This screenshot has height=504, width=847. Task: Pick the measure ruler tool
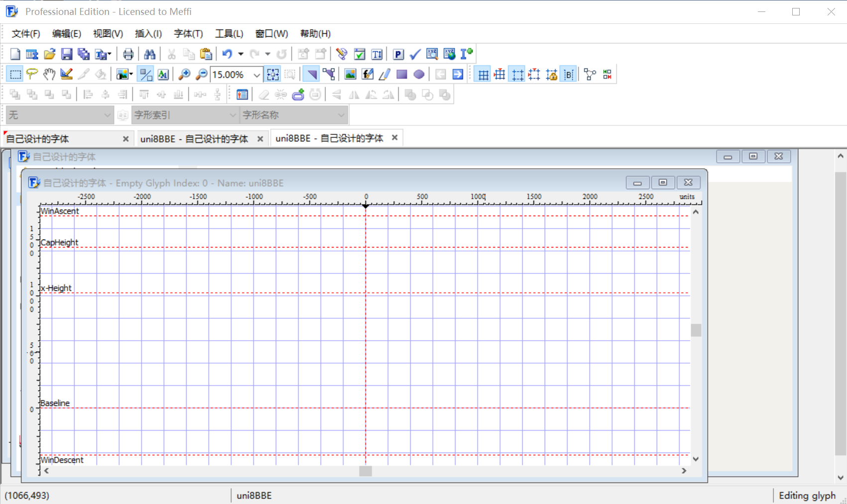click(66, 74)
